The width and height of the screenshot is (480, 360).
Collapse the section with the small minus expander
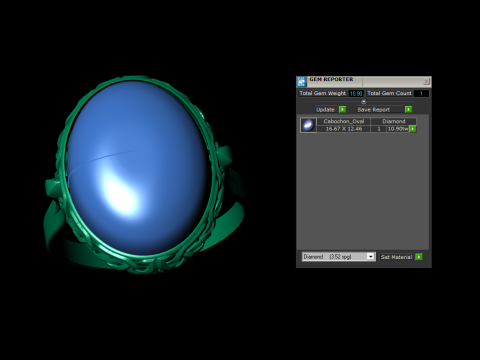click(363, 102)
